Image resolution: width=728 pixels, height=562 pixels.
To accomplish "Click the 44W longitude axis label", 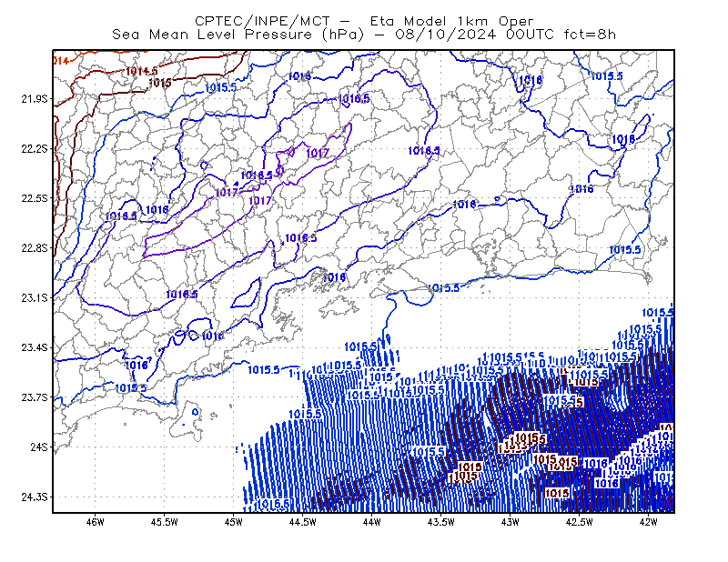I will click(372, 522).
